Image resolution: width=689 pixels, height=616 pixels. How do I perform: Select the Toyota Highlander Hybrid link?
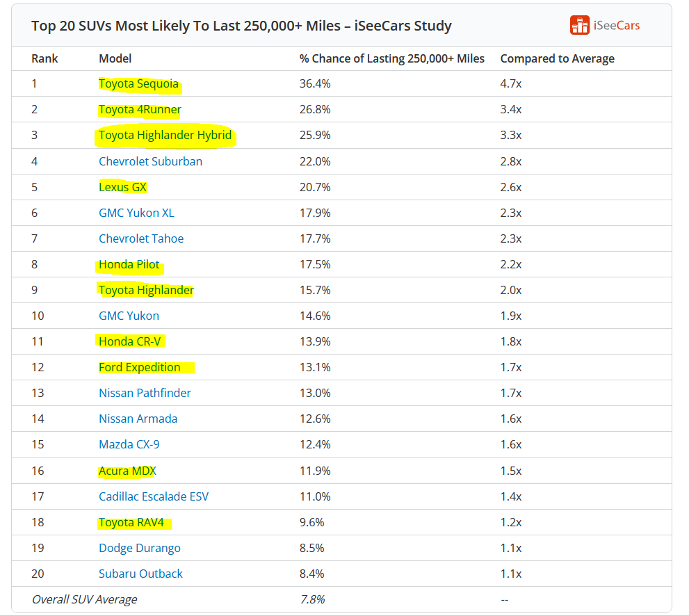click(x=165, y=135)
